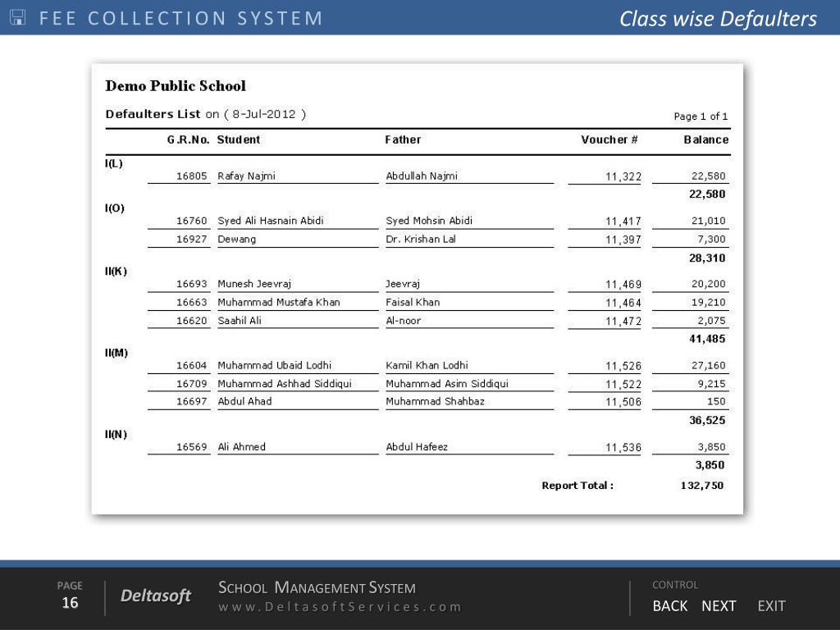Click the II(M) class group label
Viewport: 840px width, 630px height.
[116, 353]
